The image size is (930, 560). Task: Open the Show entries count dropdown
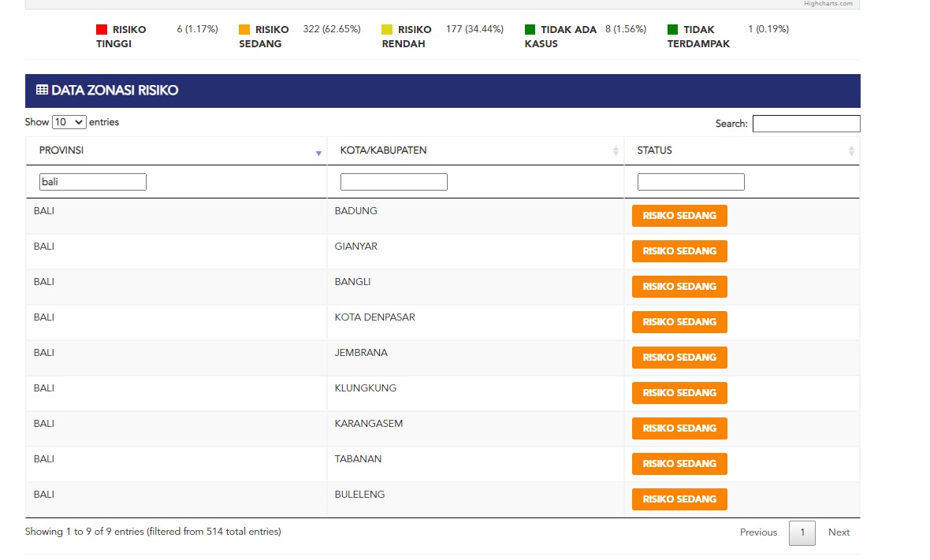click(x=69, y=123)
